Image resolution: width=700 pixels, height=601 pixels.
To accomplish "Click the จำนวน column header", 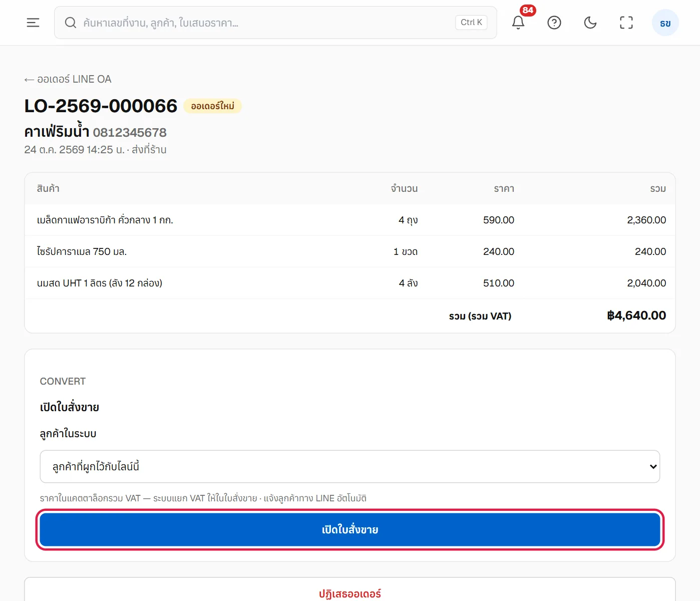I will point(404,188).
